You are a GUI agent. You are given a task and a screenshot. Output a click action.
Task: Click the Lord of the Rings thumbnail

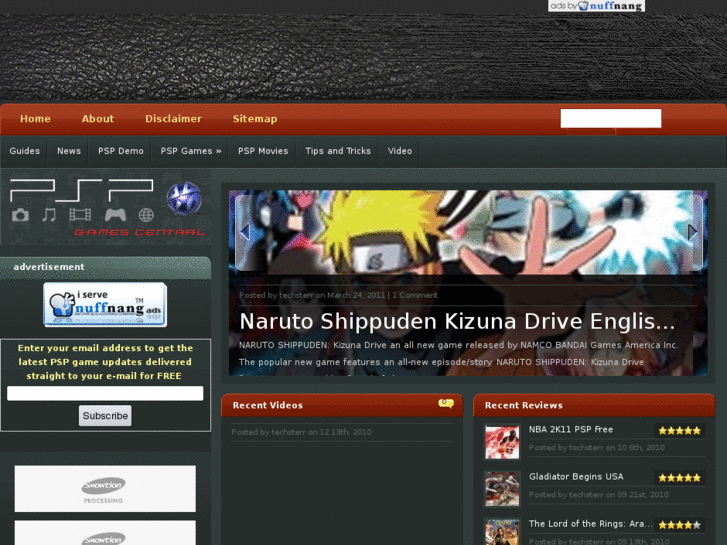502,532
